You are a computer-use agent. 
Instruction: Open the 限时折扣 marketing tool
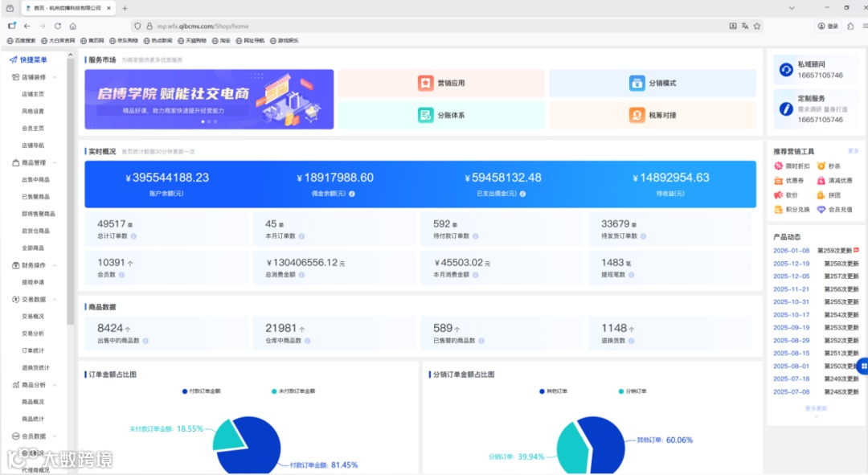point(792,166)
